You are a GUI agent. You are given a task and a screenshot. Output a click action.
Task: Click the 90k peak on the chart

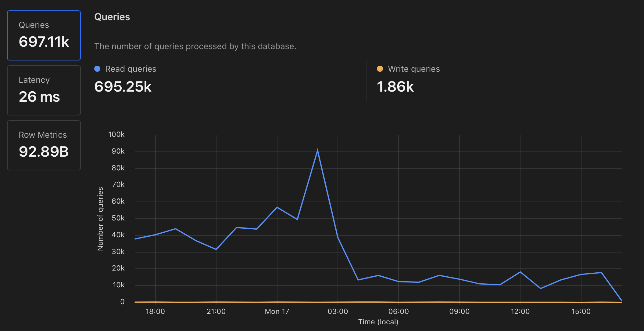click(317, 151)
